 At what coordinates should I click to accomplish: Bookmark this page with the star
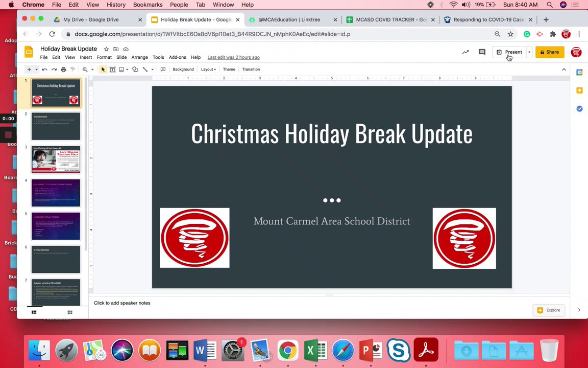point(510,34)
